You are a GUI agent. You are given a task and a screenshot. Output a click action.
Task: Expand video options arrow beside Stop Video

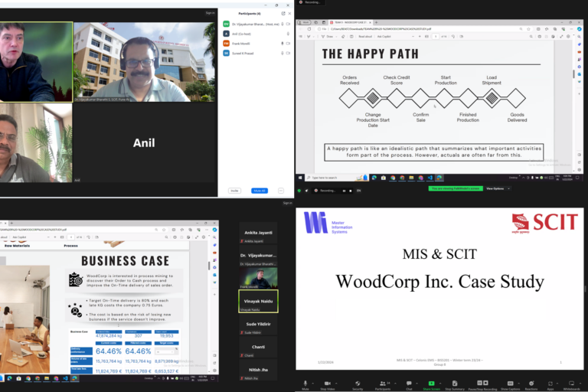click(338, 382)
